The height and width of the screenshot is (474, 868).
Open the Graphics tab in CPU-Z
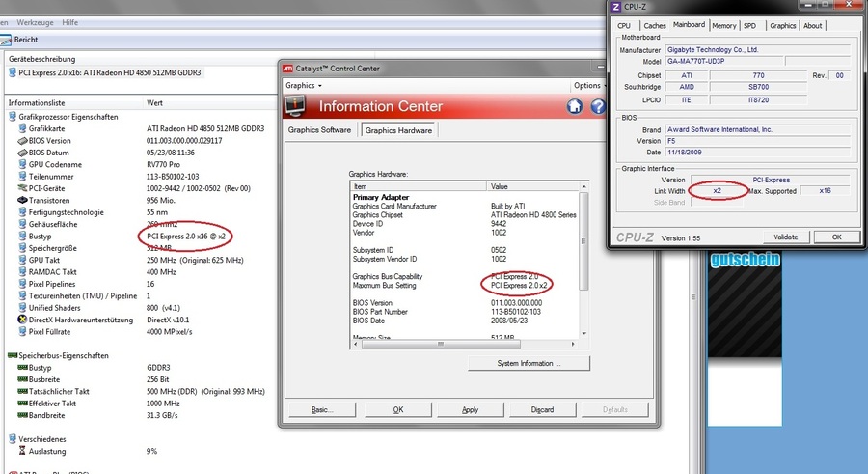coord(783,25)
